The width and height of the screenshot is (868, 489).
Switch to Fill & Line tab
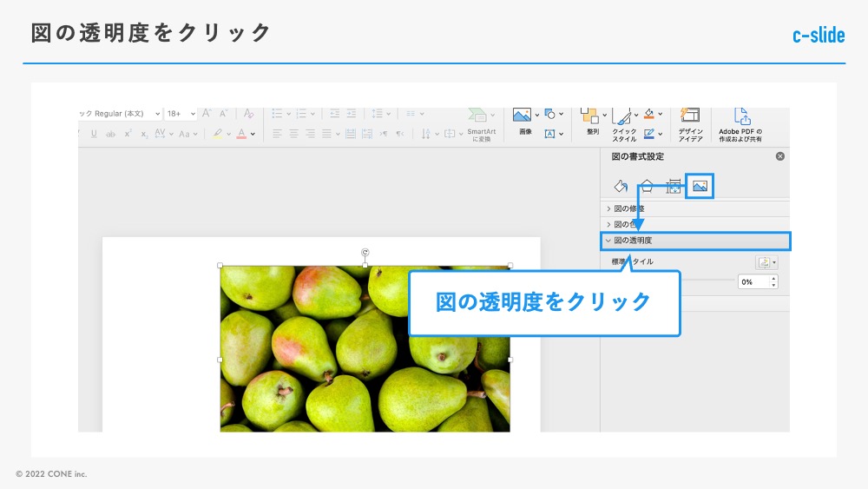(x=621, y=186)
